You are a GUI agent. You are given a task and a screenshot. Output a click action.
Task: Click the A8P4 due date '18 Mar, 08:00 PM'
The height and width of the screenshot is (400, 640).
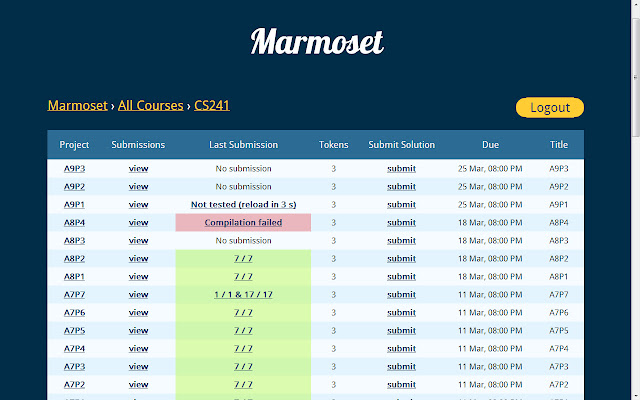click(x=490, y=222)
